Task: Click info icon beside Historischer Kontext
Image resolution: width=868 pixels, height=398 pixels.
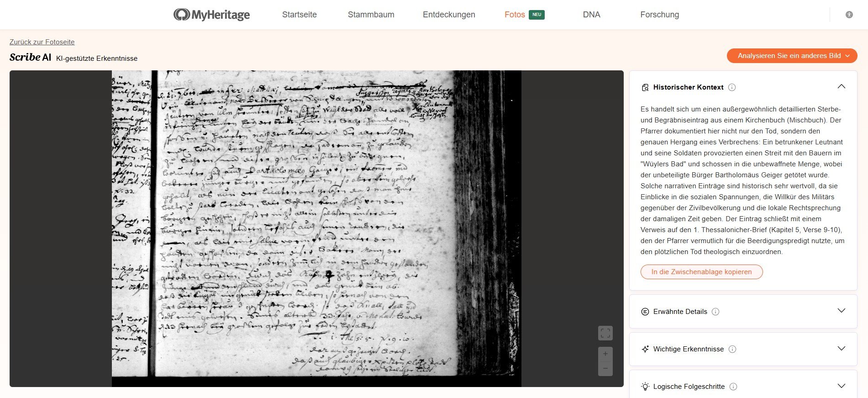Action: click(732, 87)
